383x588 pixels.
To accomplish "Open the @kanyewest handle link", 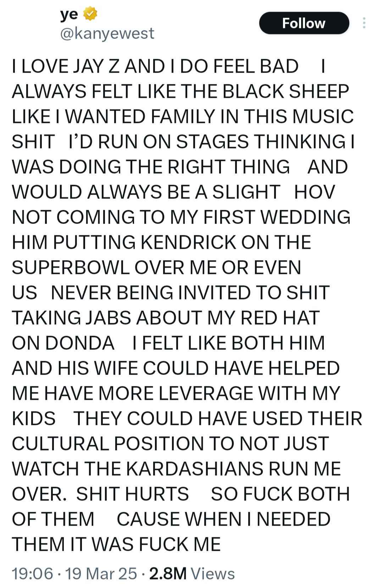I will 107,33.
